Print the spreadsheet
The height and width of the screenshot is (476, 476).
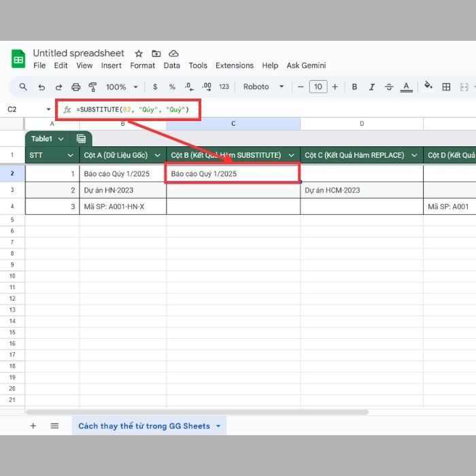tap(76, 87)
